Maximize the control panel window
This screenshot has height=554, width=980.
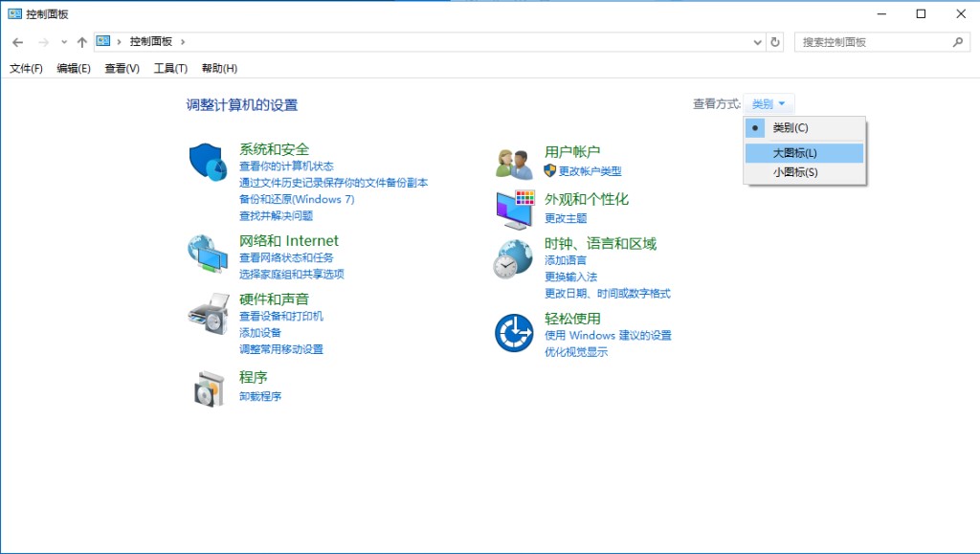tap(921, 13)
